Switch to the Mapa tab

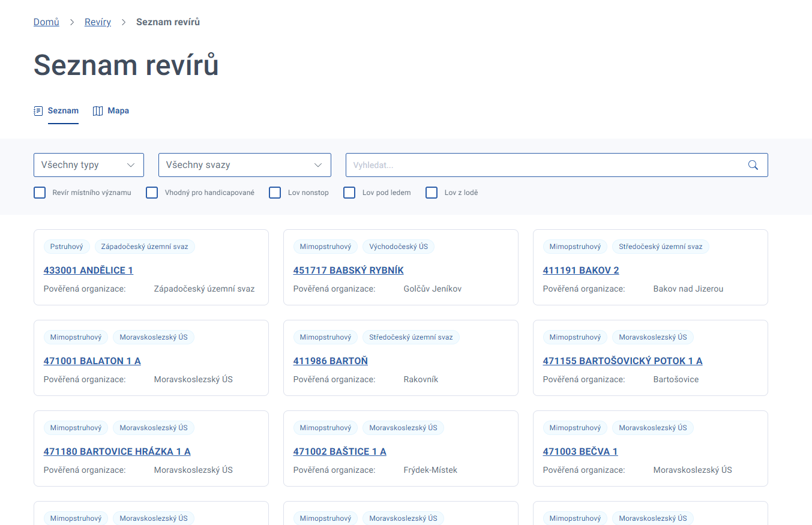tap(118, 111)
